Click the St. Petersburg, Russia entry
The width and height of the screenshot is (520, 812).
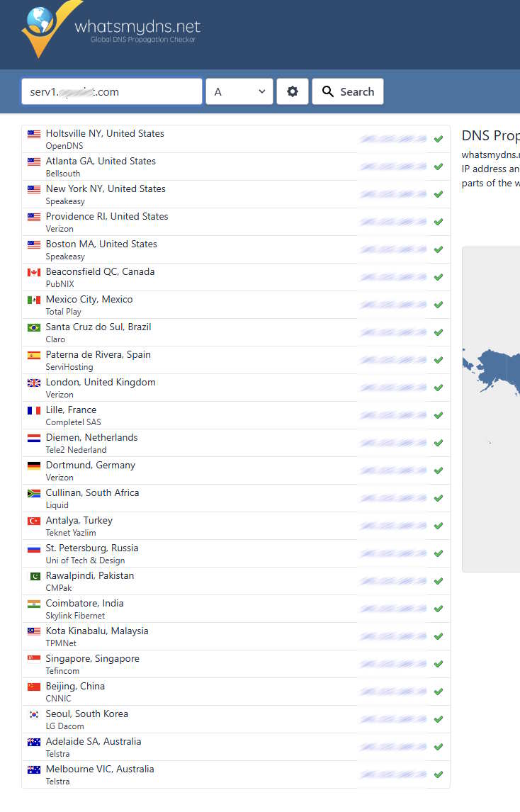[x=92, y=548]
